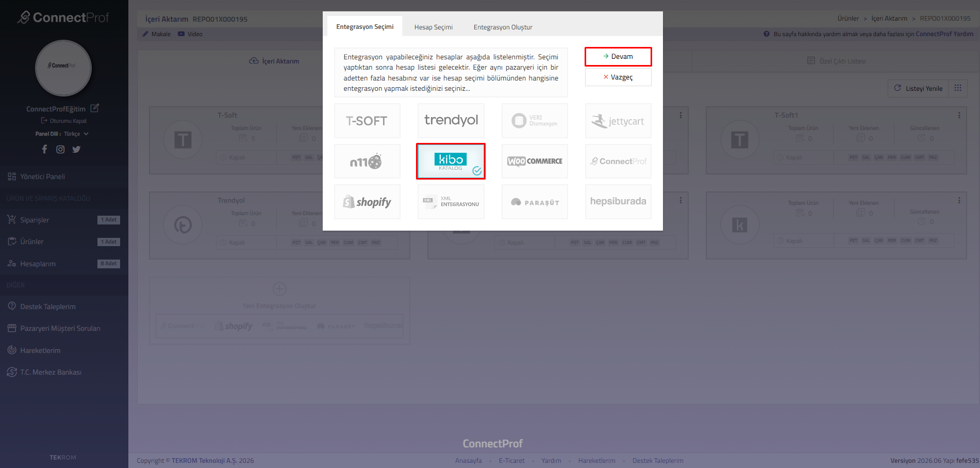Click the Trendyol card logo icon
This screenshot has height=468, width=980.
point(182,225)
